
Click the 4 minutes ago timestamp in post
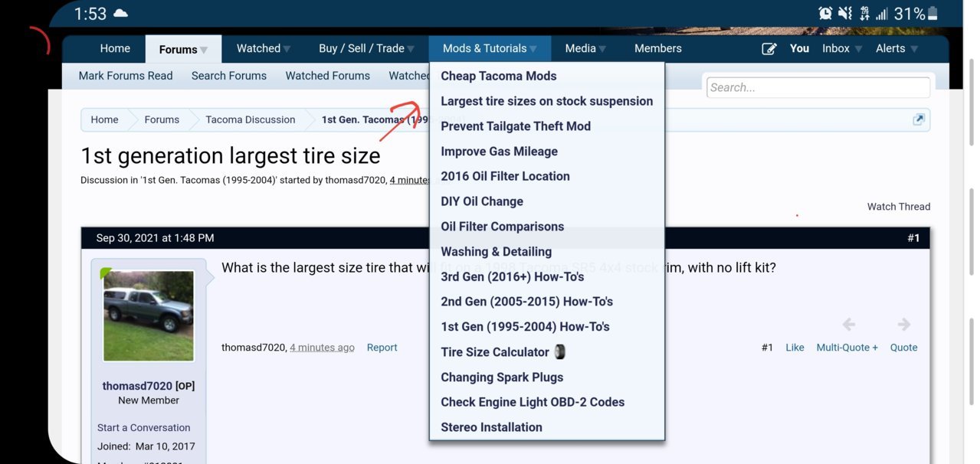tap(322, 348)
